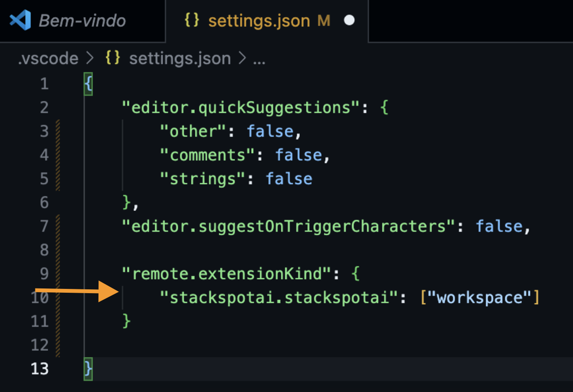The width and height of the screenshot is (573, 392).
Task: Click the "editor.suggestOnTriggerCharacters" key
Action: (289, 226)
